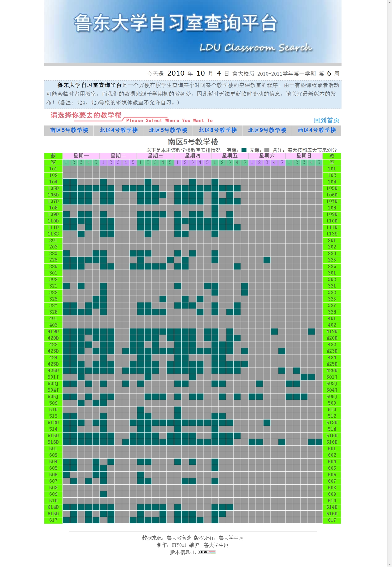This screenshot has width=392, height=567.
Task: Click the 每天按照五大节来划分 note text
Action: 312,150
